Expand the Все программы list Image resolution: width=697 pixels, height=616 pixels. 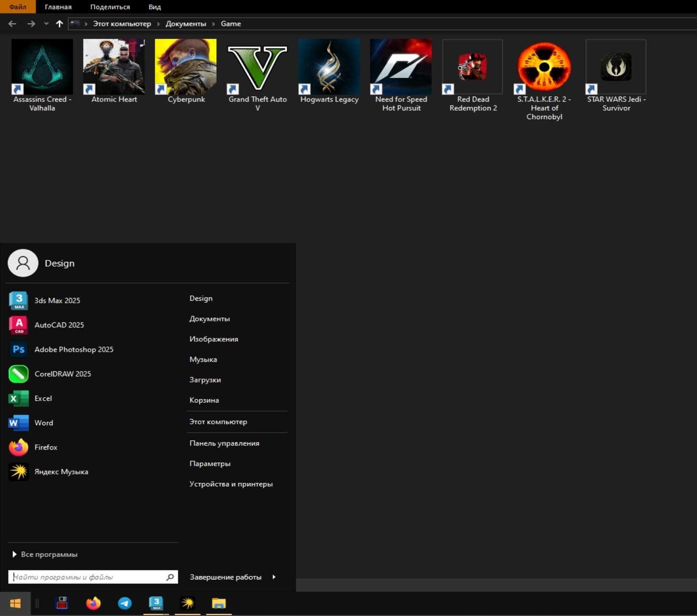[45, 554]
